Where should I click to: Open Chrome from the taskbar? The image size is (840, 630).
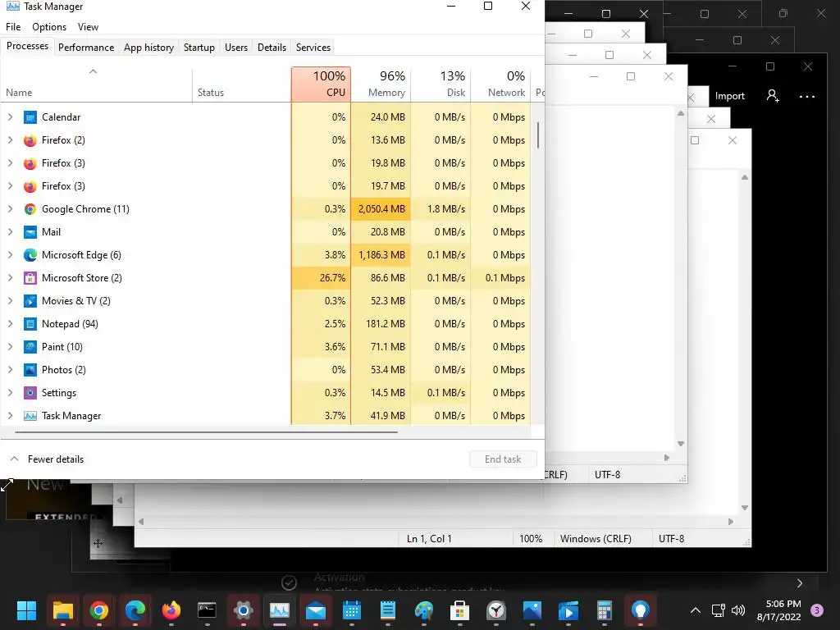98,610
